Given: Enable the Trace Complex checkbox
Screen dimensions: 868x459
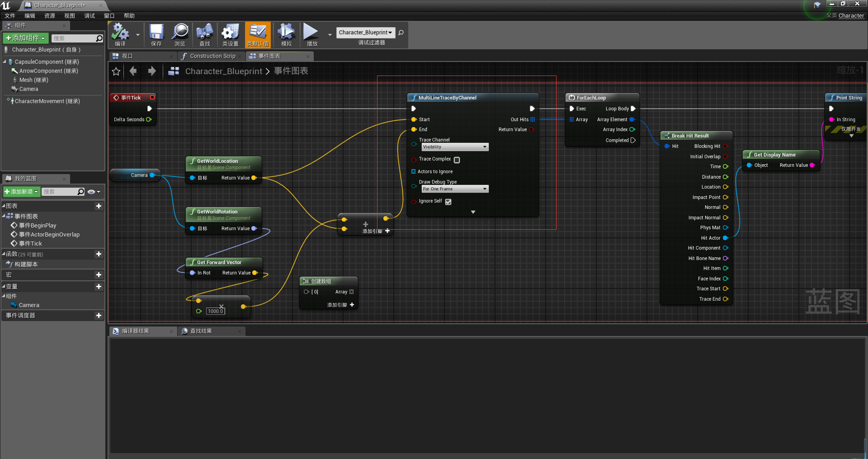Looking at the screenshot, I should [457, 160].
